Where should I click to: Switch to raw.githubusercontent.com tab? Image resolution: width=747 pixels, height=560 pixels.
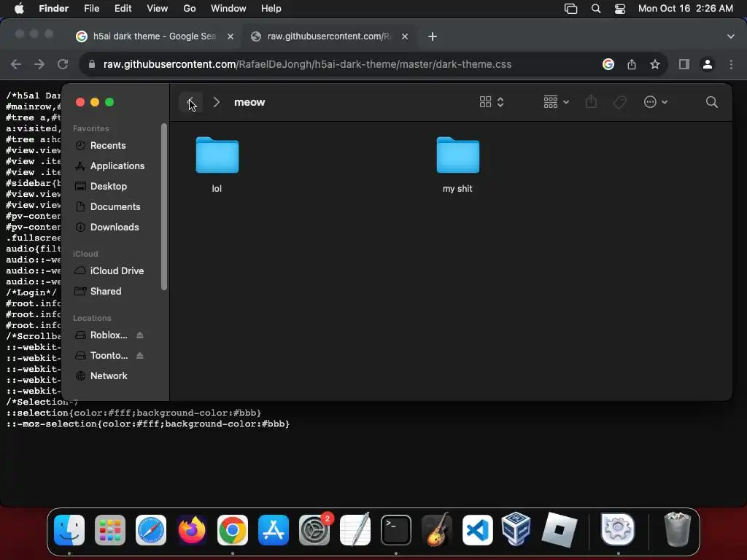[x=329, y=36]
